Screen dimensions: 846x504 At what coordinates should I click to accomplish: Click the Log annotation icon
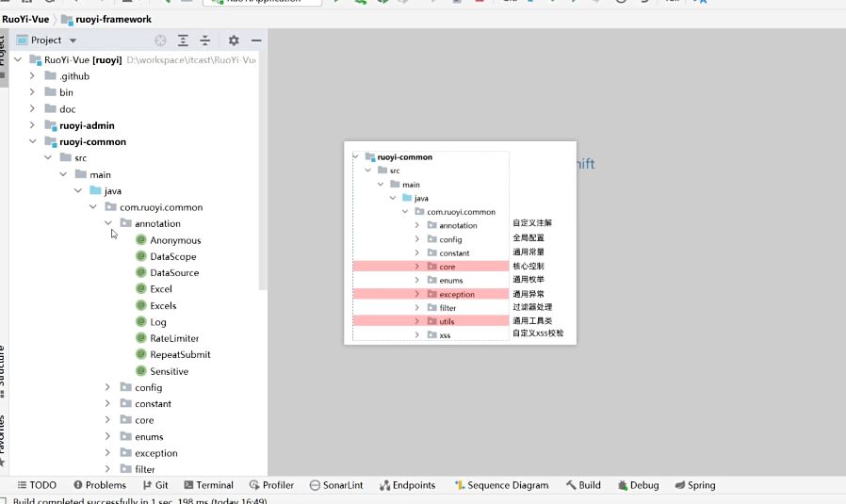tap(140, 321)
